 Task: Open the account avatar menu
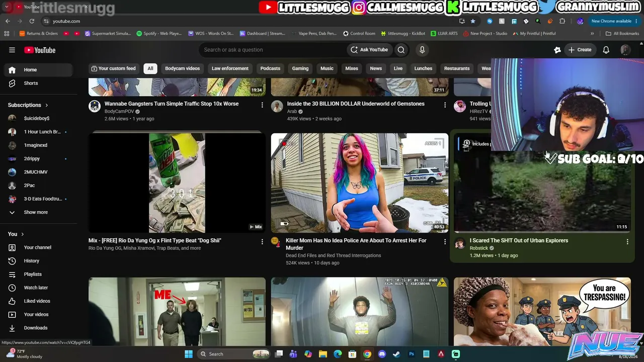pyautogui.click(x=625, y=50)
